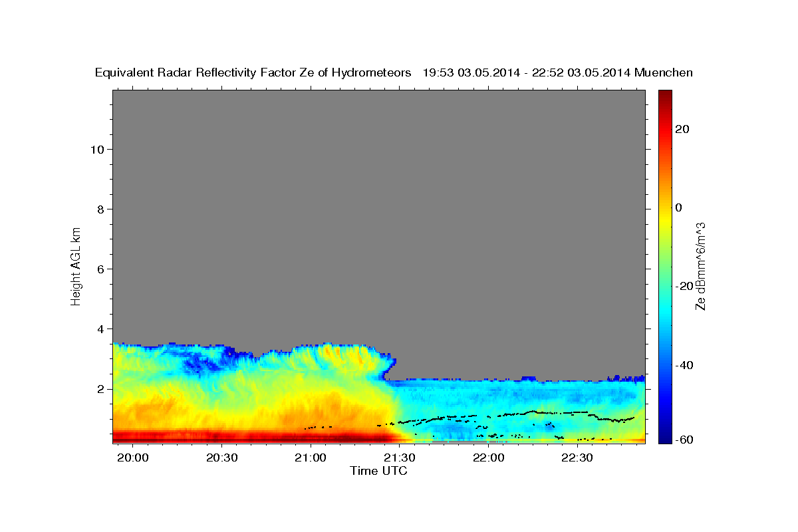Click the 21:30 time tick label
This screenshot has height=532, width=798.
(400, 458)
